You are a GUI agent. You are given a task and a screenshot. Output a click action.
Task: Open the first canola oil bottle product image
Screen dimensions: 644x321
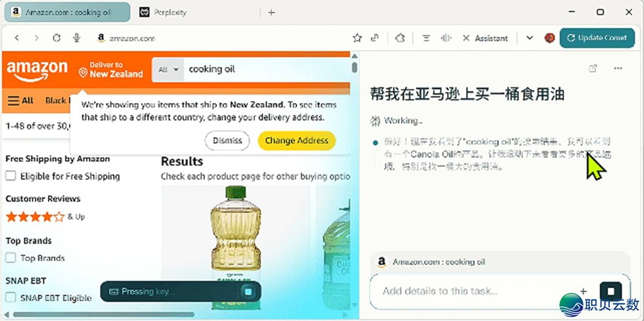[236, 247]
